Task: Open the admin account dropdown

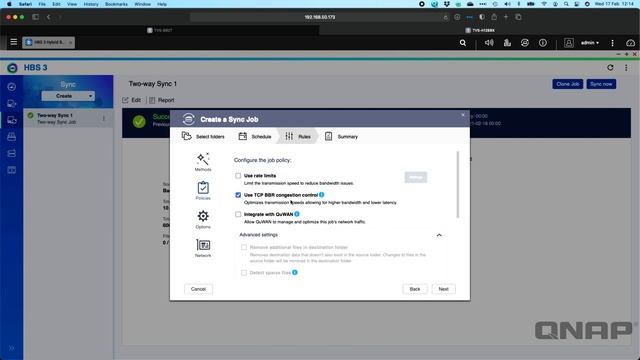Action: pos(590,42)
